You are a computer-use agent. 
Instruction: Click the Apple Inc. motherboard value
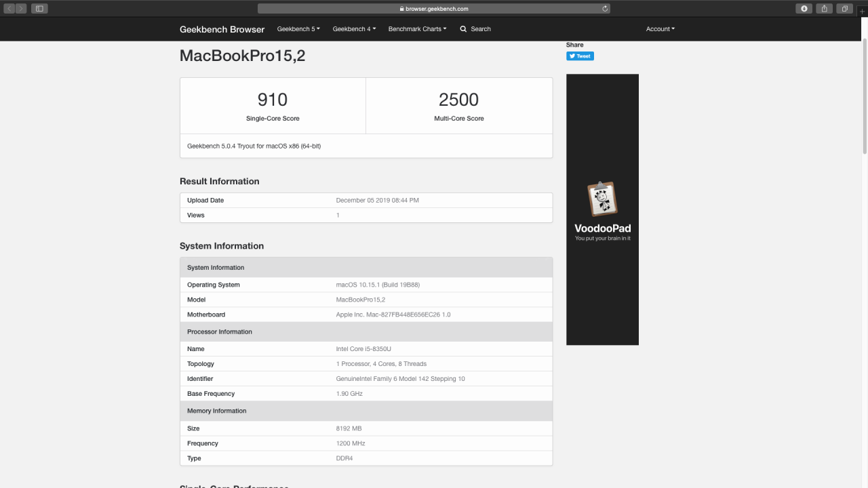(x=393, y=314)
